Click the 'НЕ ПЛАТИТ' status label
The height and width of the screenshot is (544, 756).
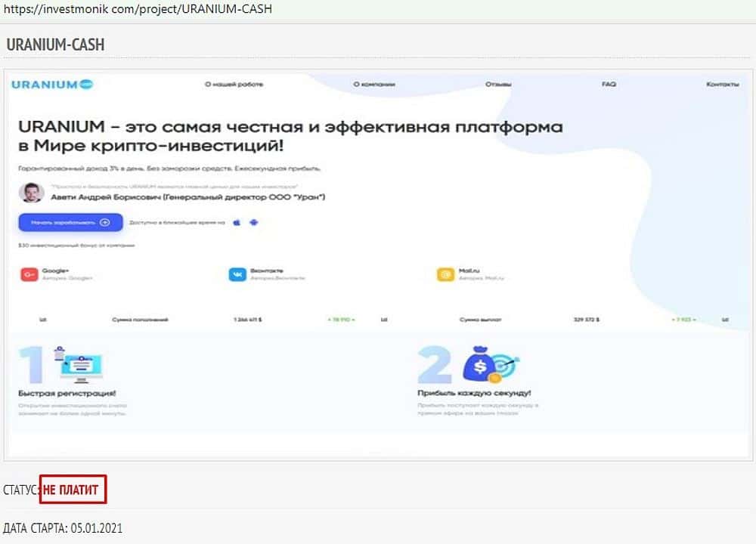[x=73, y=490]
